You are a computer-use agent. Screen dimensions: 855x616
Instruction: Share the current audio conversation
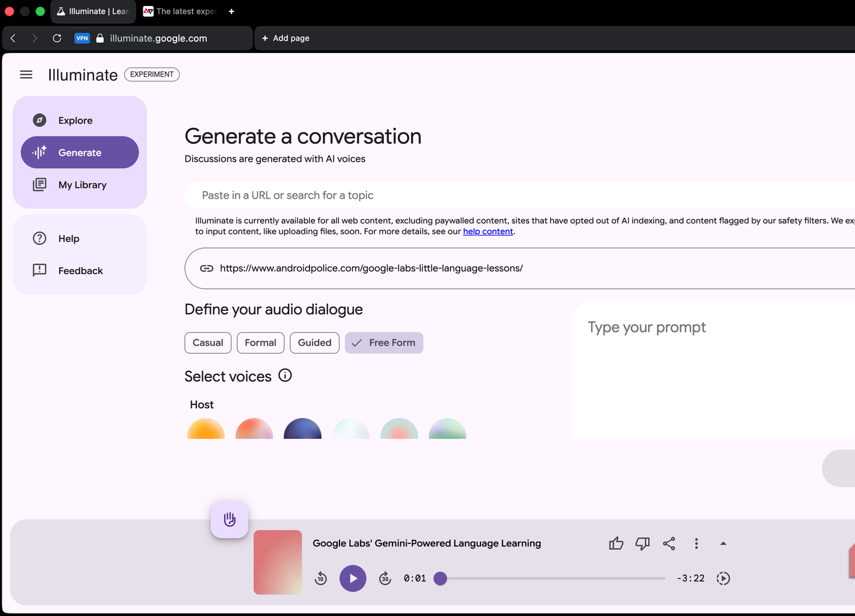pos(669,543)
